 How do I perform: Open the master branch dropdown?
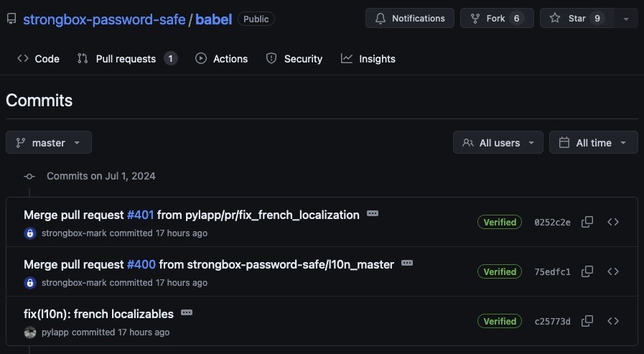[x=49, y=142]
